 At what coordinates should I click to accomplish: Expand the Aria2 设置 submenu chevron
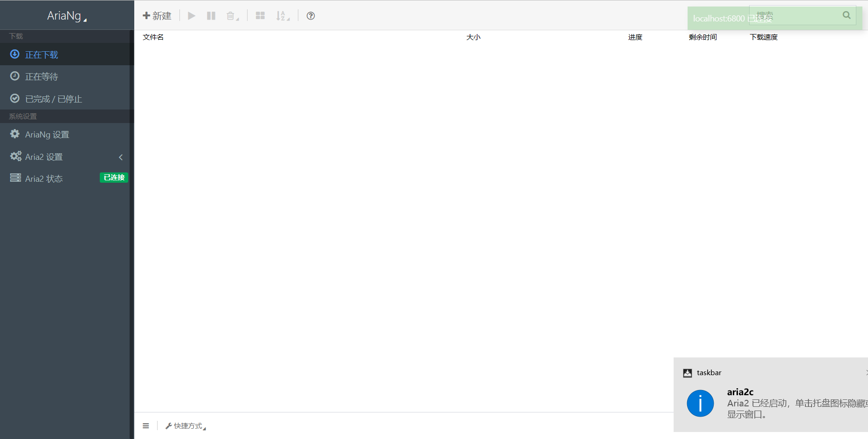(x=121, y=157)
